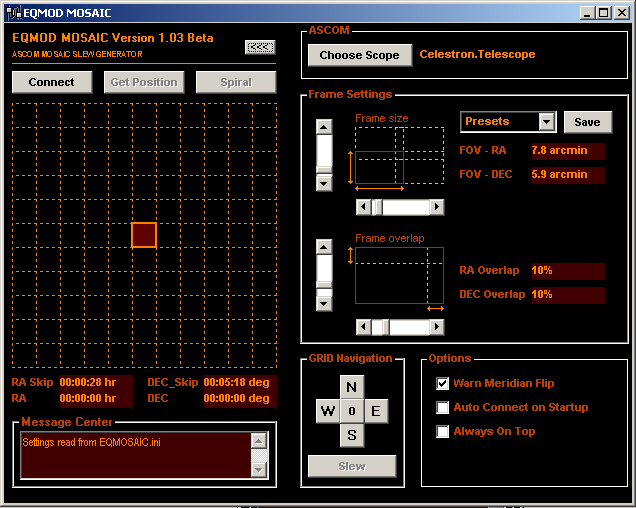Image resolution: width=636 pixels, height=508 pixels.
Task: Click DEC value 00:00:00 deg
Action: coord(240,399)
